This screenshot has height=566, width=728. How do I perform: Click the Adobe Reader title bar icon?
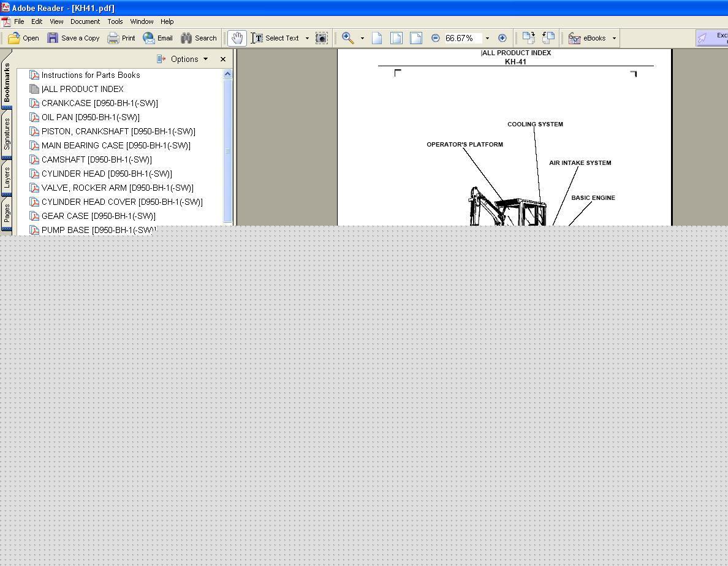point(5,7)
